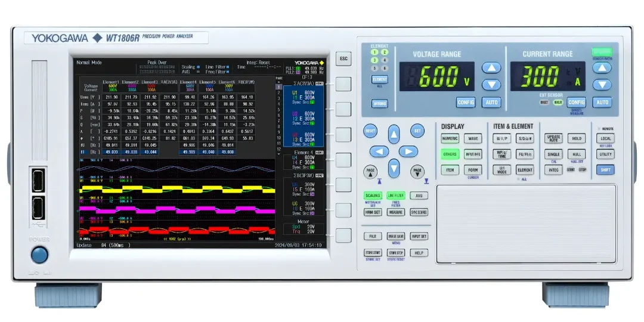
Task: Toggle the green LINE FILTER button
Action: tap(396, 196)
